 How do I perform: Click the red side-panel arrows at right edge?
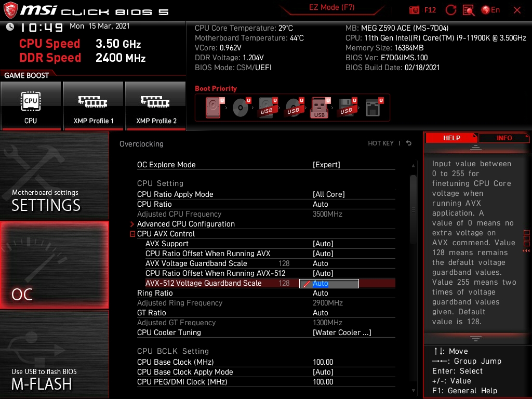point(526,251)
